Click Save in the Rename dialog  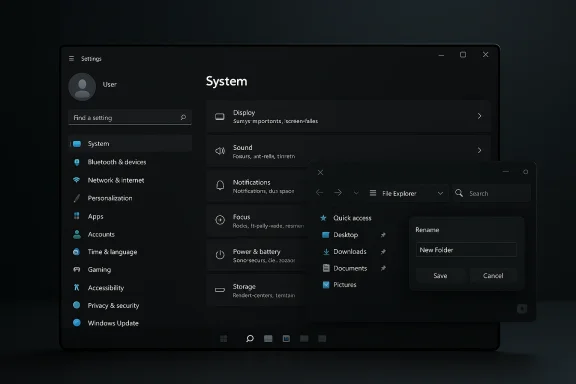coord(440,276)
